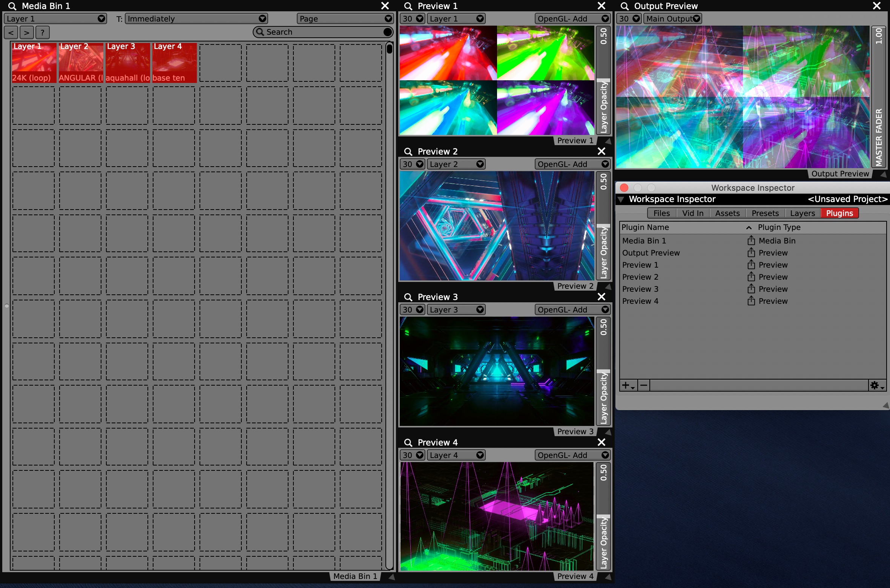Click the Preview 1 corner grip
Screen dimensions: 890x588
pos(608,141)
